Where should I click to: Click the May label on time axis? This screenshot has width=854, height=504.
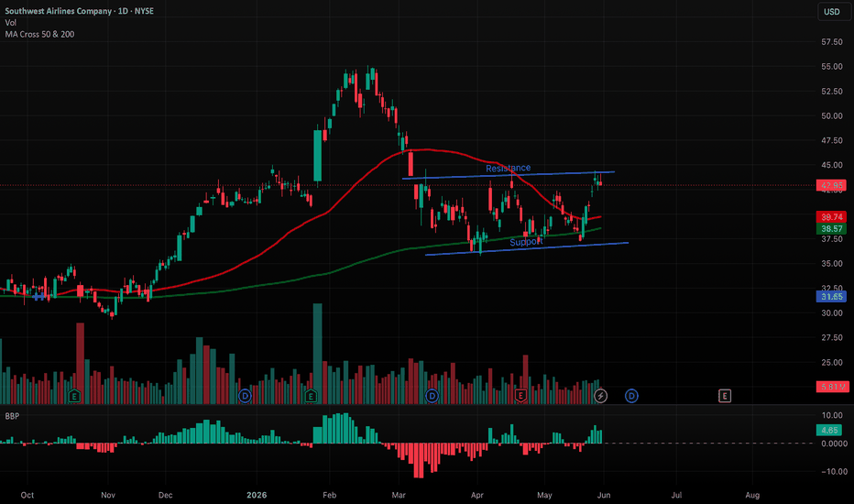(544, 495)
